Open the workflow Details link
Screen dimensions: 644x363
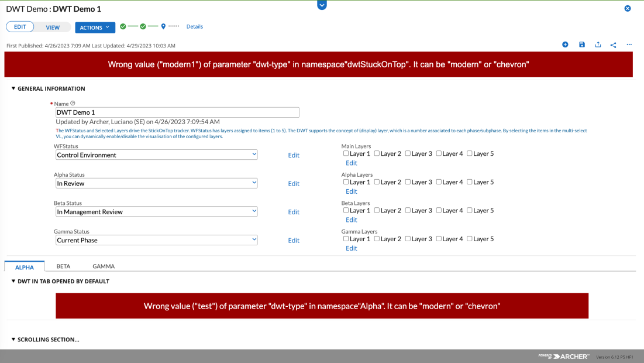coord(195,26)
